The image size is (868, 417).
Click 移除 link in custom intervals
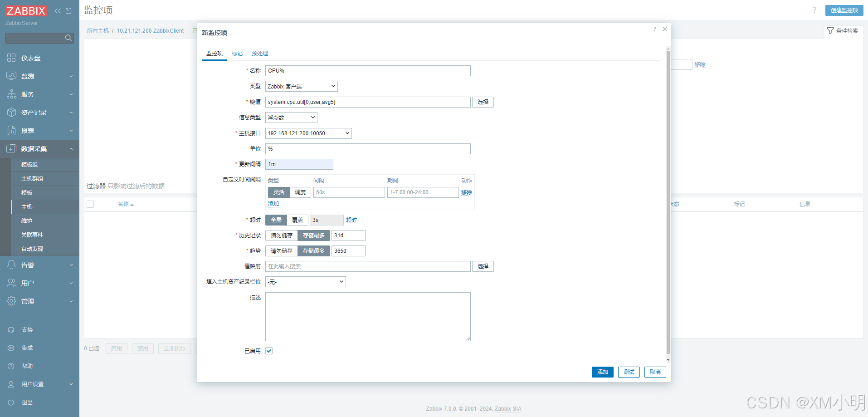coord(467,192)
